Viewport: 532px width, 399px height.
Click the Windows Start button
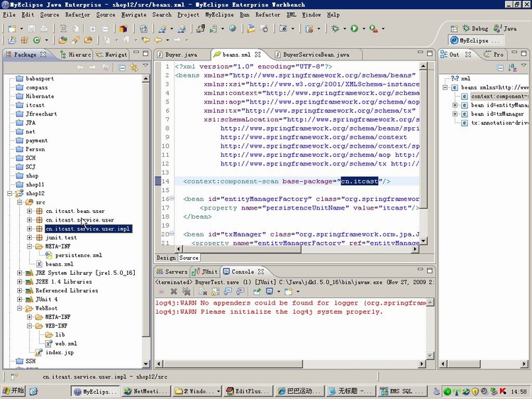(13, 391)
